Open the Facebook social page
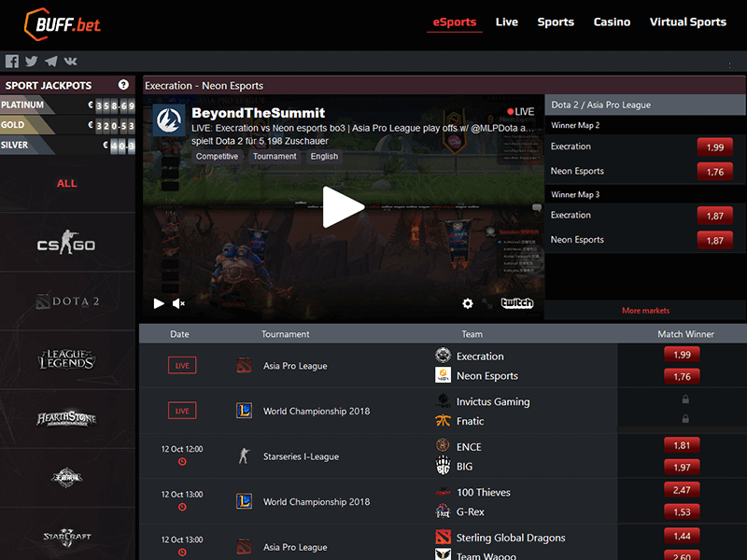This screenshot has height=560, width=747. click(x=12, y=61)
